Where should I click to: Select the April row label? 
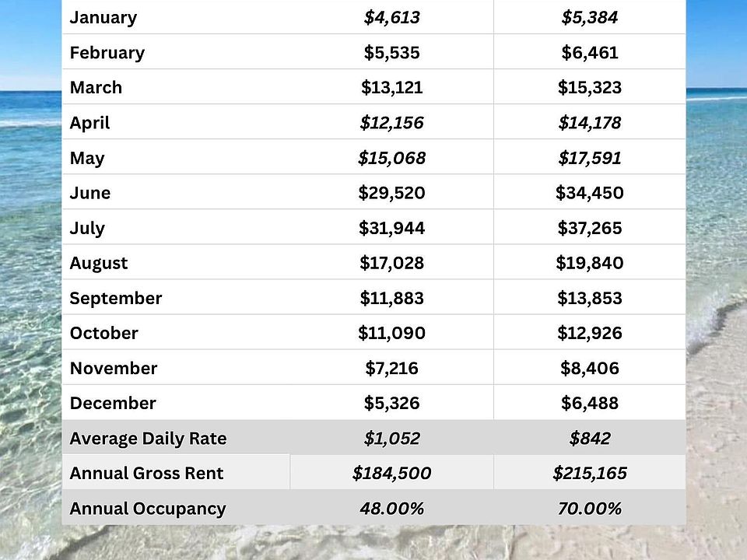coord(90,123)
